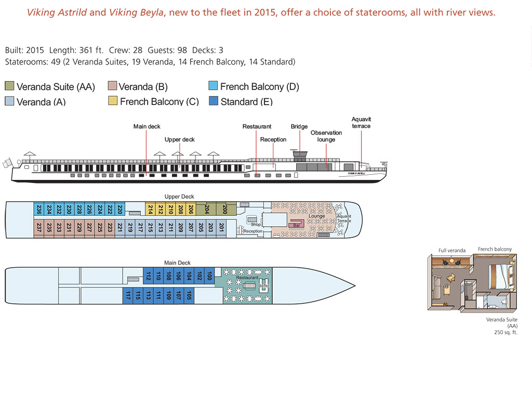532x416 pixels.
Task: Click the French balcony label on floor plan
Action: click(x=495, y=249)
